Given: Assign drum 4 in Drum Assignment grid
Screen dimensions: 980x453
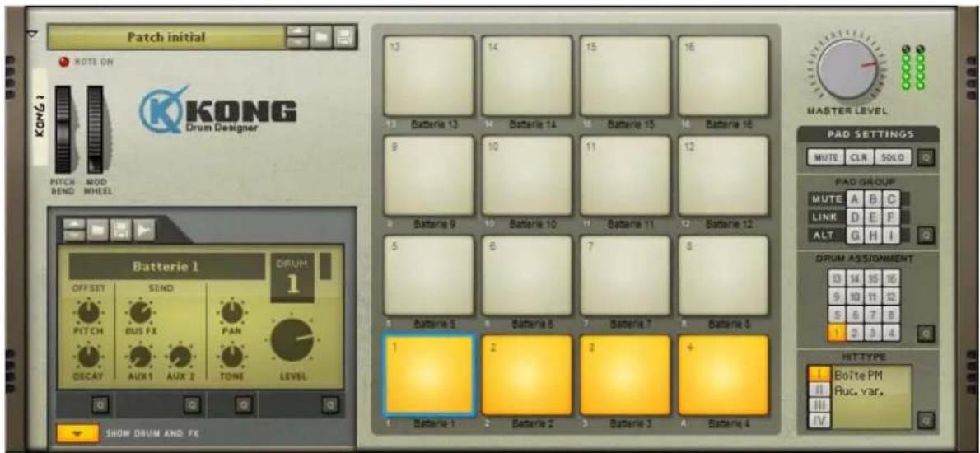Looking at the screenshot, I should [891, 333].
